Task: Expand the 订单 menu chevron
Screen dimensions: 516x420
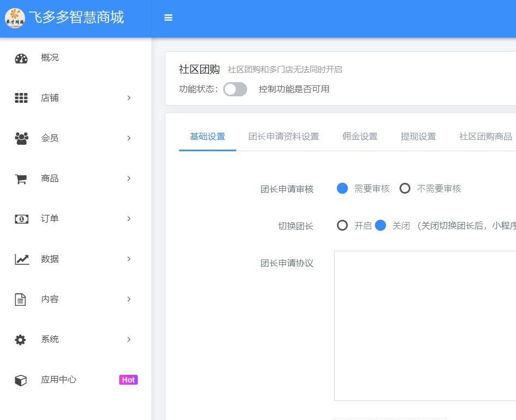Action: tap(129, 219)
